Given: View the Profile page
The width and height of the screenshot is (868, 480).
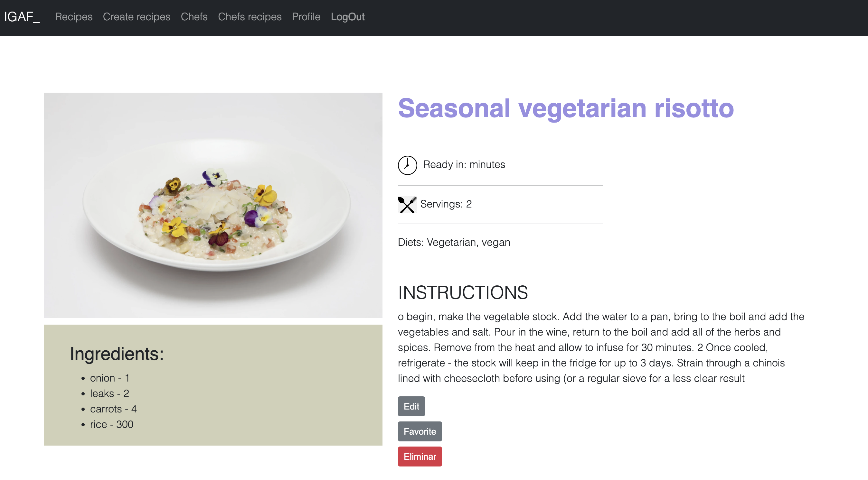Looking at the screenshot, I should (306, 17).
